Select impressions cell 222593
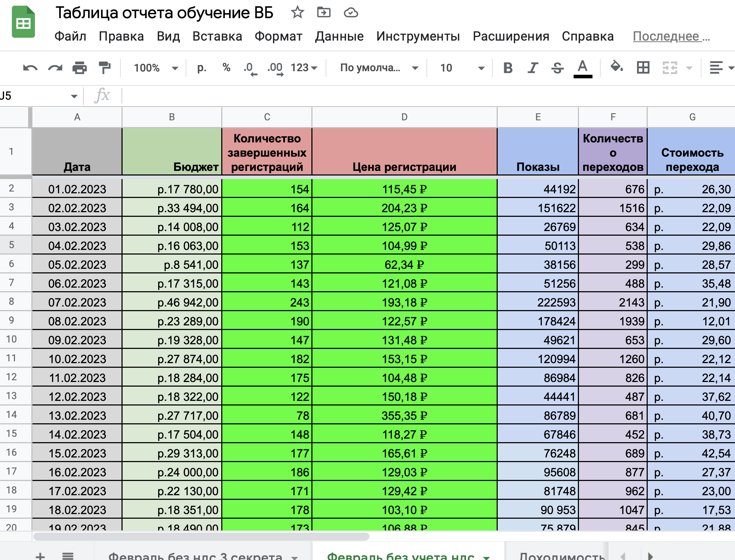This screenshot has height=560, width=735. tap(538, 302)
